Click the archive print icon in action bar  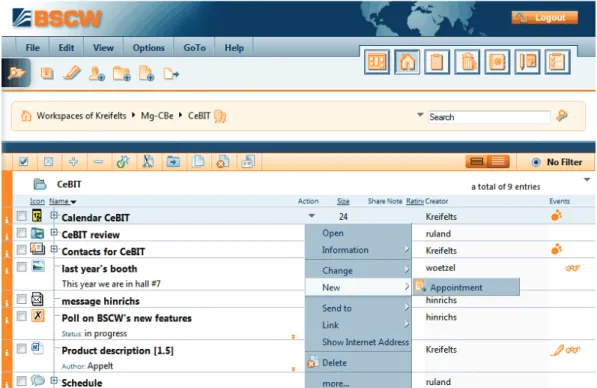pos(248,162)
